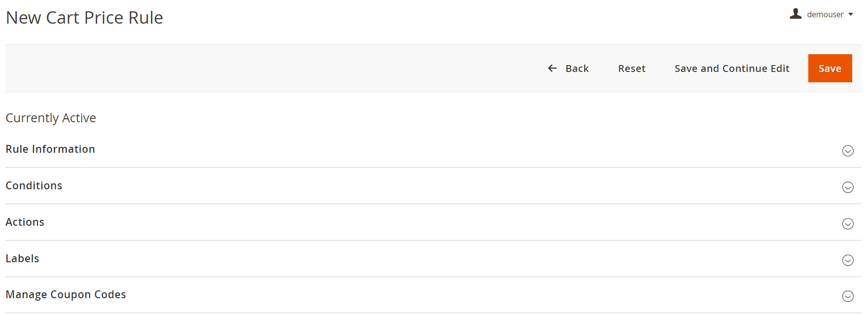This screenshot has width=868, height=314.
Task: Open the Actions section title
Action: [x=25, y=222]
